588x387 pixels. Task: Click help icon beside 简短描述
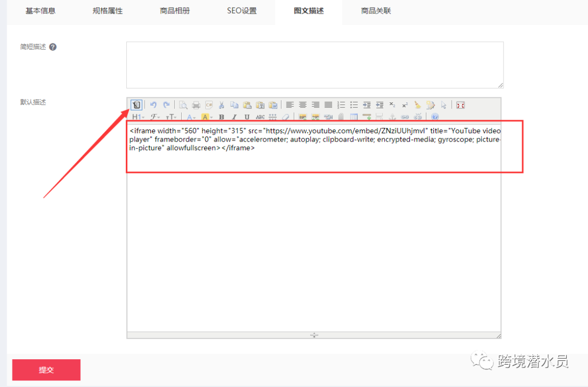(53, 47)
